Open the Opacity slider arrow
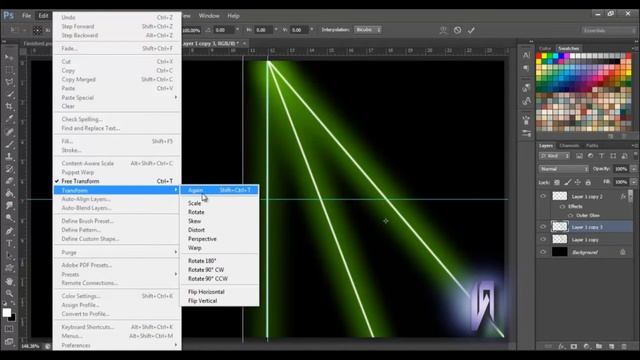 (x=633, y=169)
